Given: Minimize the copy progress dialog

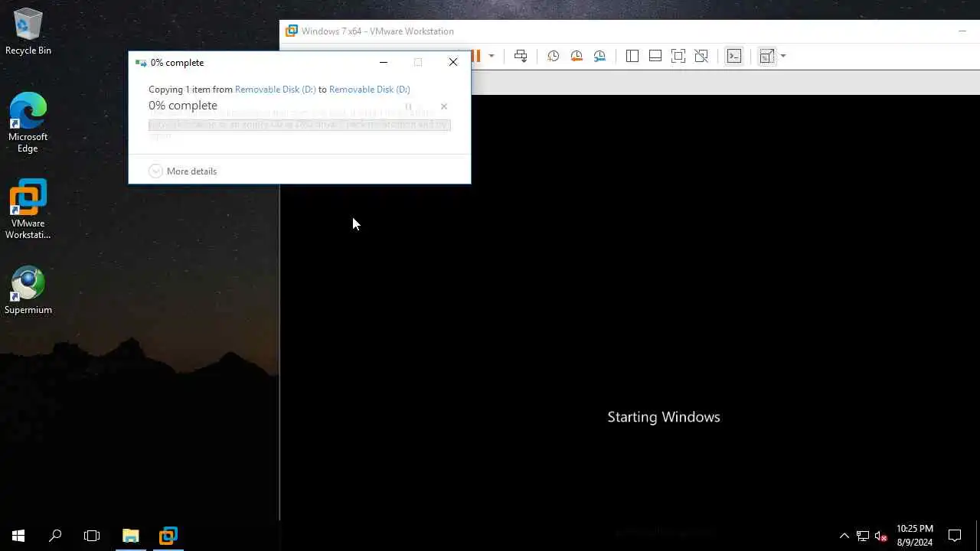Looking at the screenshot, I should pyautogui.click(x=384, y=62).
